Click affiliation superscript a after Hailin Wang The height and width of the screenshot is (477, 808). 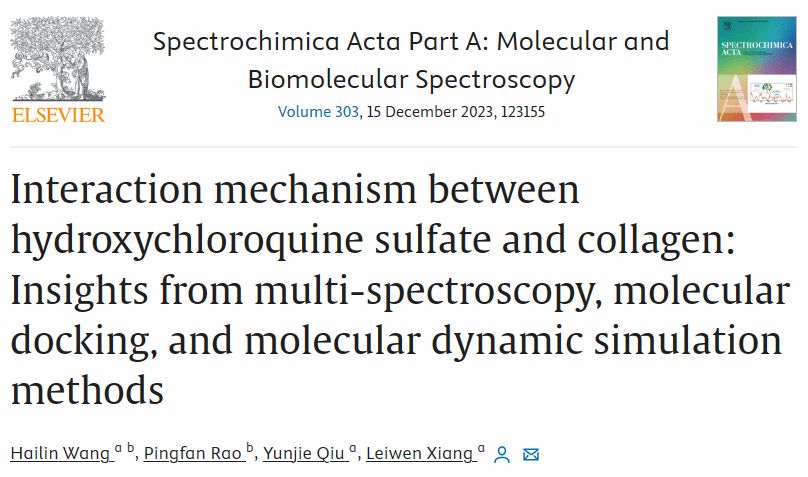(118, 450)
